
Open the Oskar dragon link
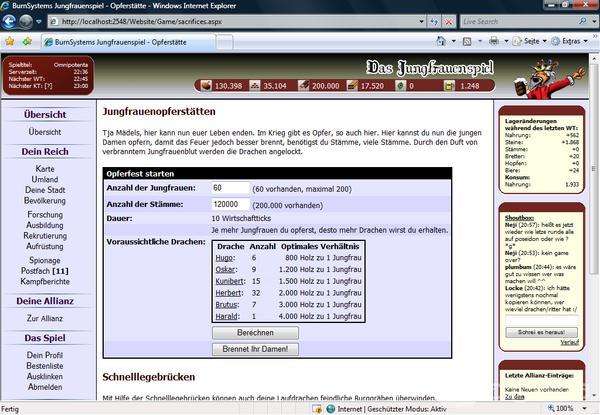point(225,270)
